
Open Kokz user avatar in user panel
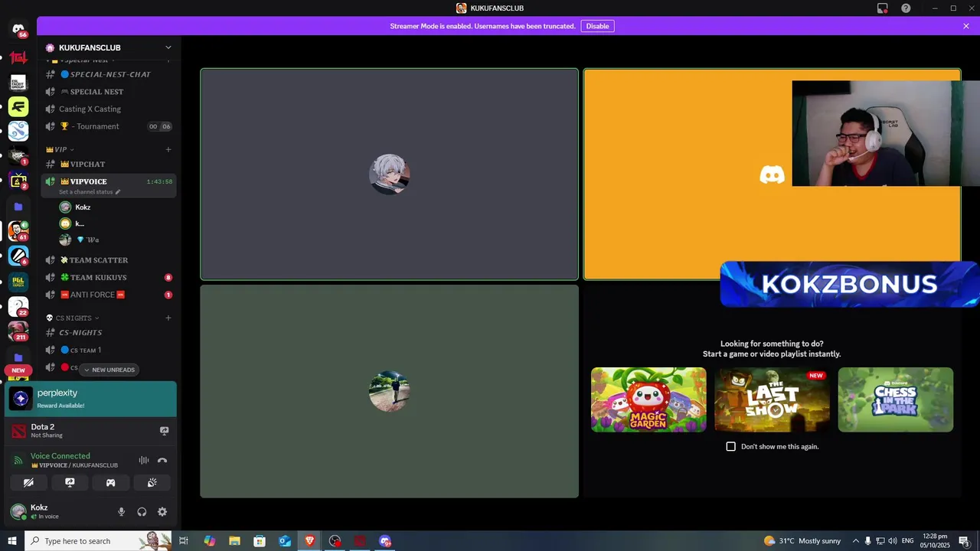coord(18,511)
